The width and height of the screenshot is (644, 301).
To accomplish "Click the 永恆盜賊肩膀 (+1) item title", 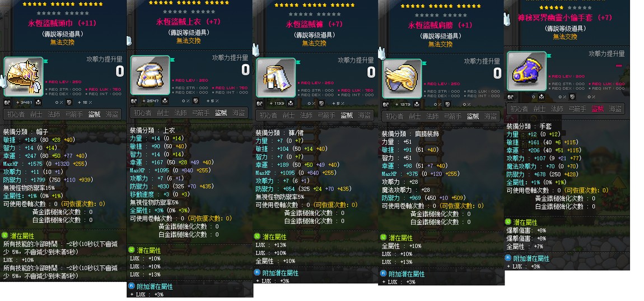I will (x=440, y=25).
